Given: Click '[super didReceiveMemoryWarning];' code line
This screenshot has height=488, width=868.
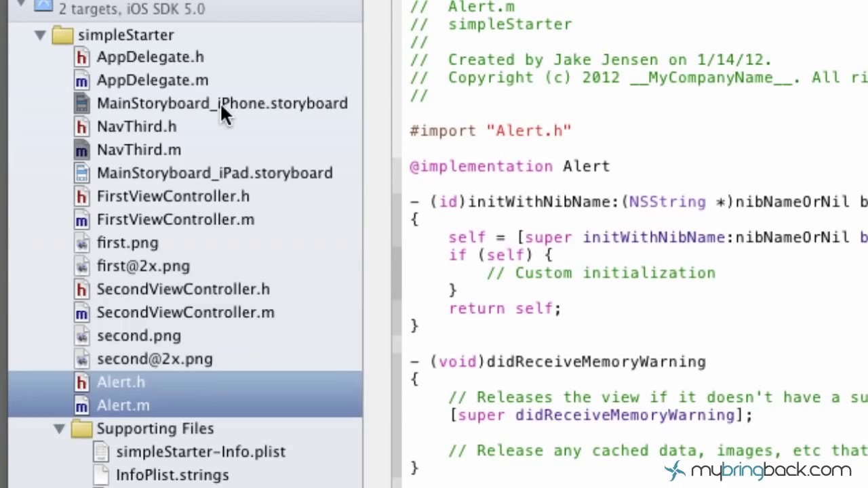Looking at the screenshot, I should pos(601,415).
